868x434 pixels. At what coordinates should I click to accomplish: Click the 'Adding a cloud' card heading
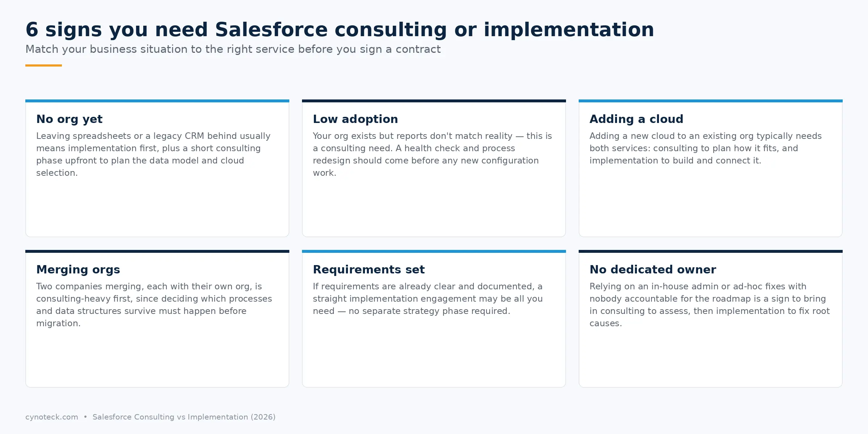point(636,119)
